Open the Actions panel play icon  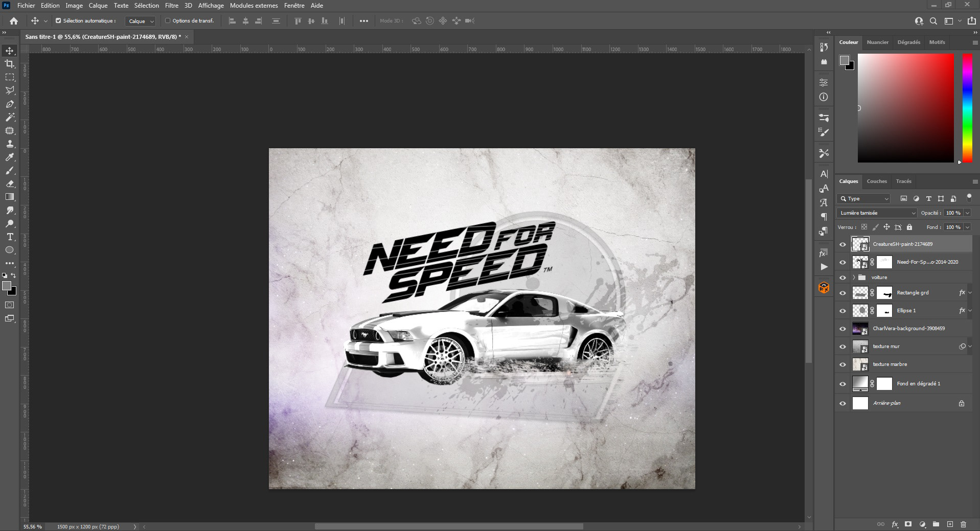point(824,267)
